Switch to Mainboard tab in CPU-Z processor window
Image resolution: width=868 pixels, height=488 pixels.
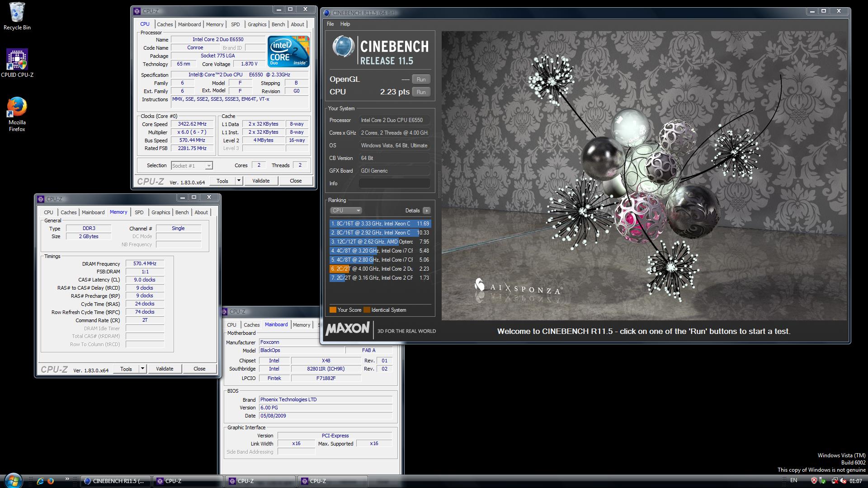(189, 24)
